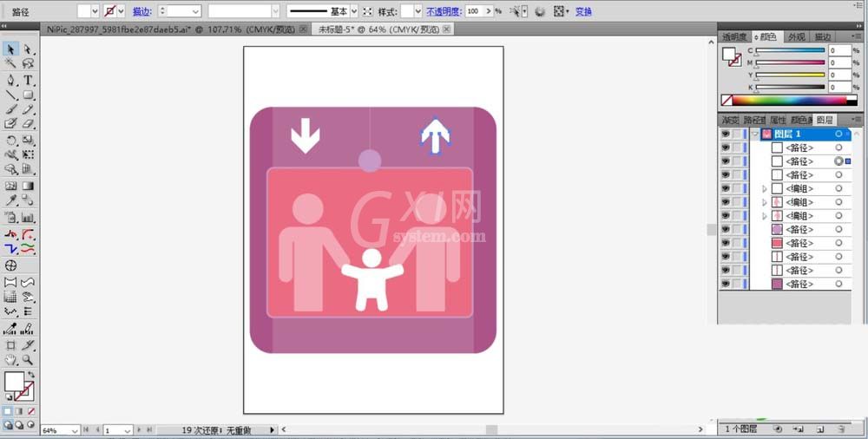Click the magenta M slider track
The width and height of the screenshot is (868, 439).
tap(790, 62)
